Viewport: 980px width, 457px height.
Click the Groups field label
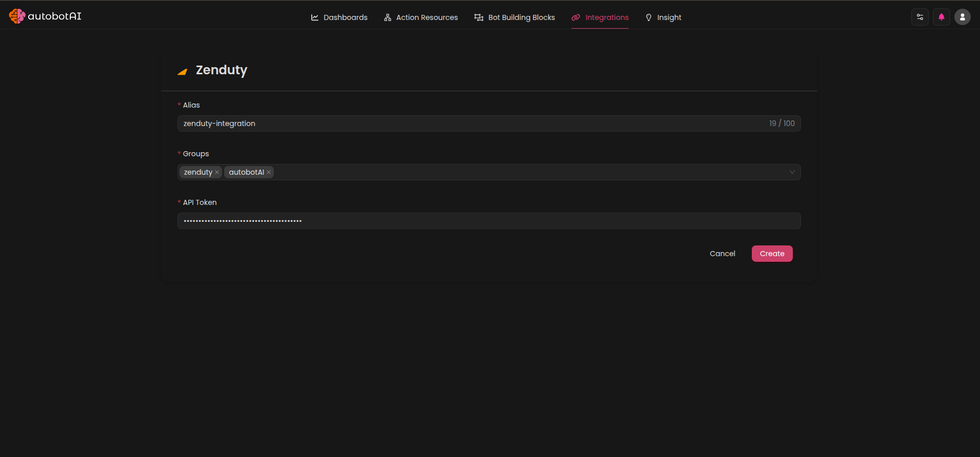tap(196, 154)
